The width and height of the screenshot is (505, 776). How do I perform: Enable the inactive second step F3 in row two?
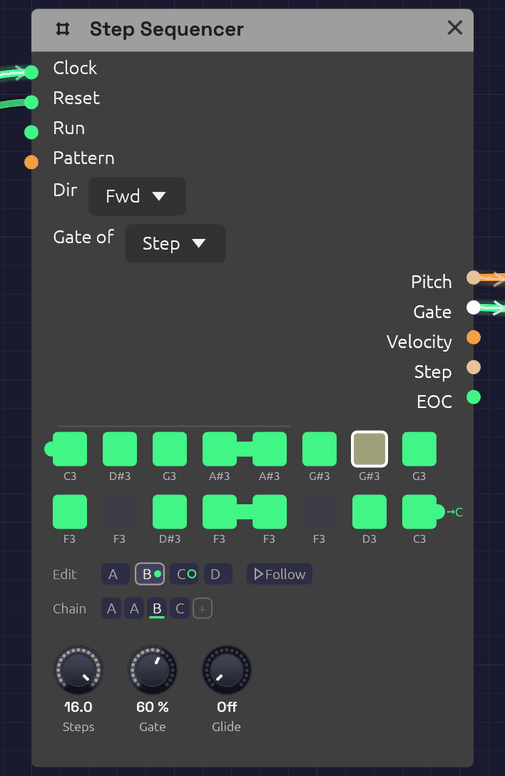tap(120, 512)
